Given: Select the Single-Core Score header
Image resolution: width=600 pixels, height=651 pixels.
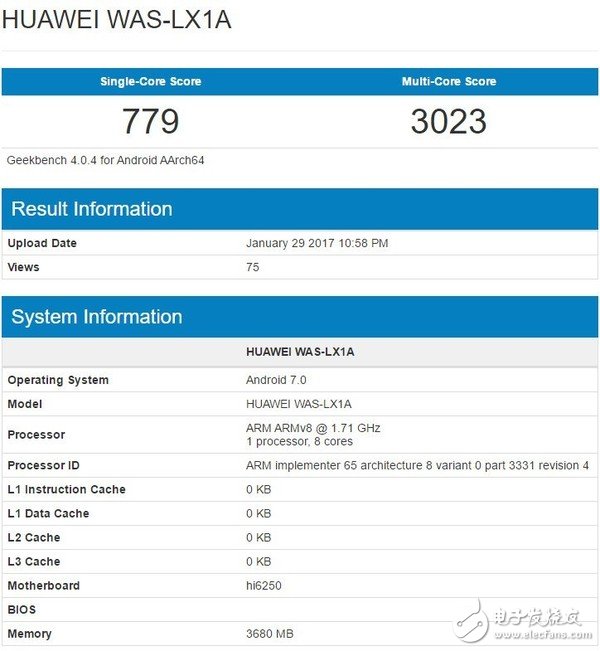Looking at the screenshot, I should pos(150,81).
